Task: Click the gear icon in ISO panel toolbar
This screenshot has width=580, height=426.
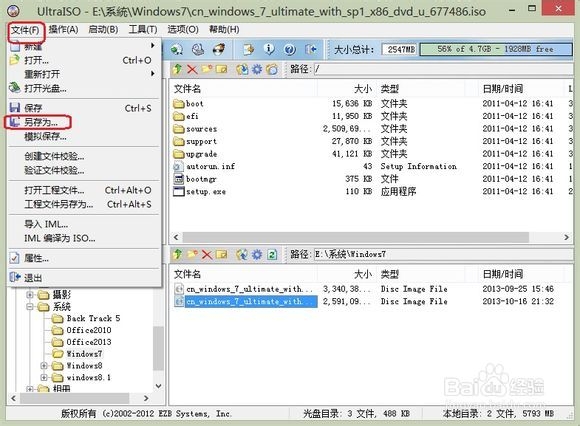Action: [257, 69]
